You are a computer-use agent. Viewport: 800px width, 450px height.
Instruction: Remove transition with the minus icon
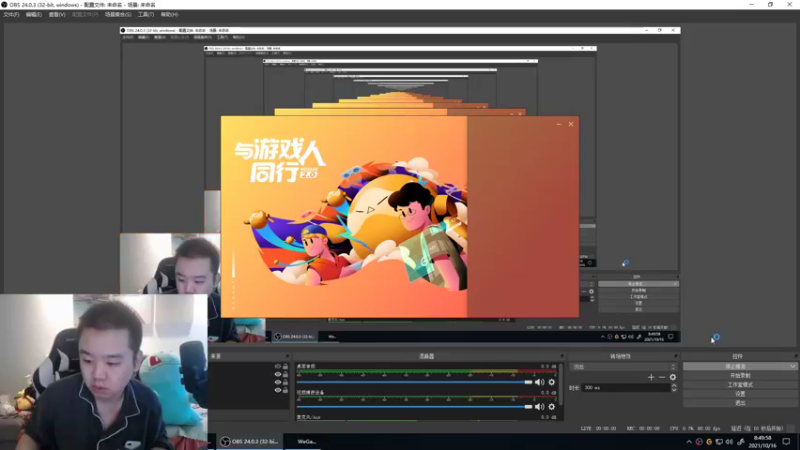tap(662, 377)
